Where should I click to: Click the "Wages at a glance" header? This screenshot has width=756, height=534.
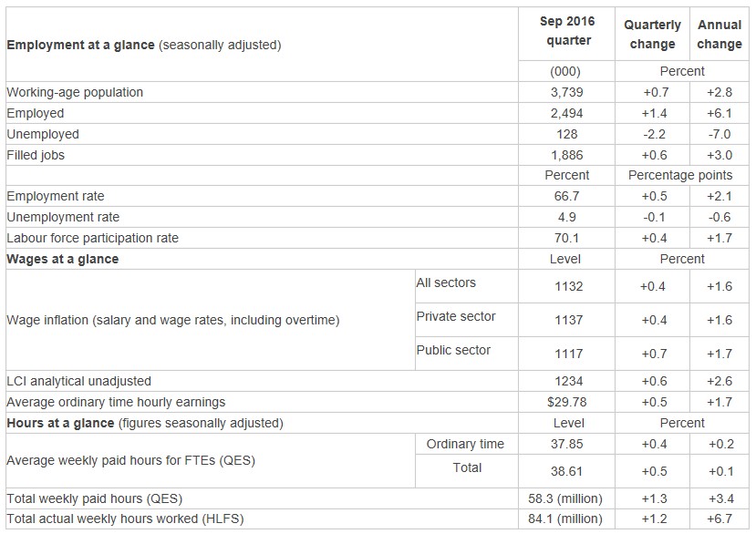[62, 259]
